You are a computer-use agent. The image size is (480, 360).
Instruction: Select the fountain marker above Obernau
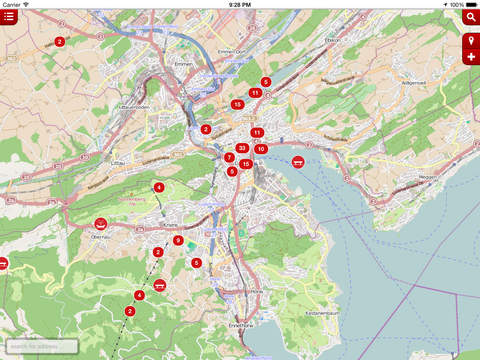[101, 224]
